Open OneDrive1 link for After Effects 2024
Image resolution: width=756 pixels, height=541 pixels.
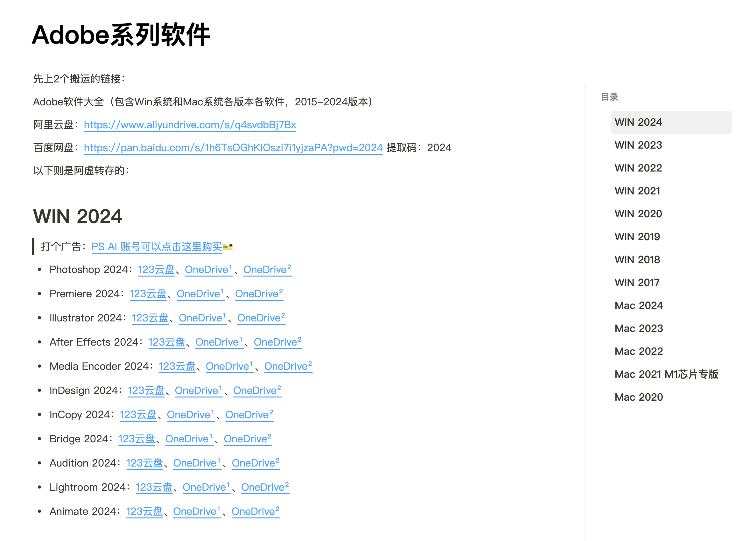pos(219,342)
